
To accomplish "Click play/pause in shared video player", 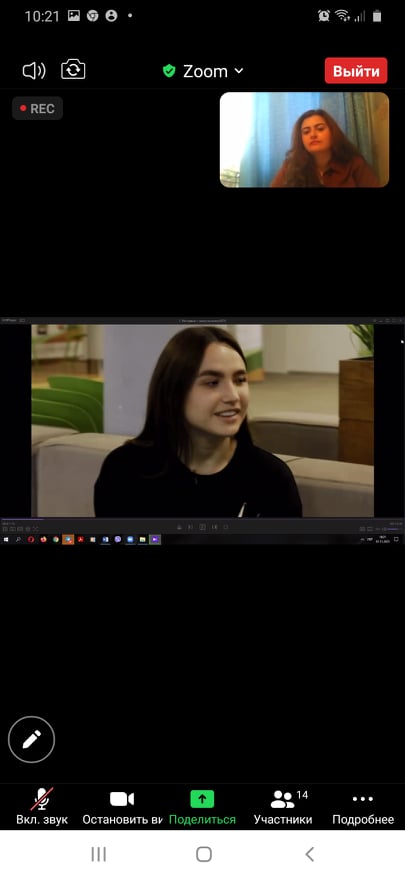I will tap(202, 527).
